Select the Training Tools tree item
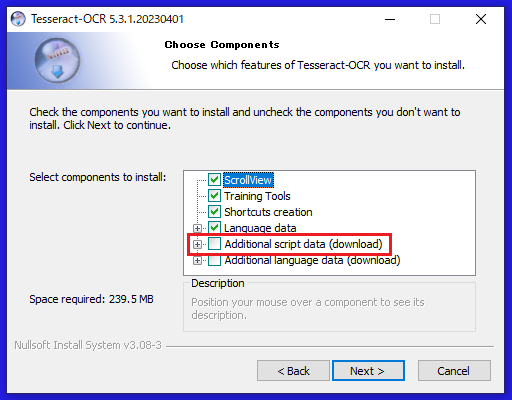This screenshot has width=512, height=400. click(257, 196)
